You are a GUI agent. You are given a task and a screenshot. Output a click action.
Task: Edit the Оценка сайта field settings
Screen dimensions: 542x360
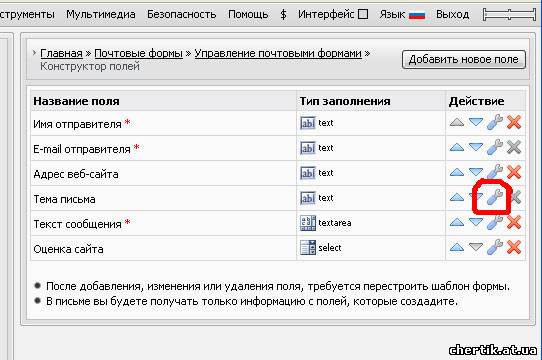pos(495,247)
